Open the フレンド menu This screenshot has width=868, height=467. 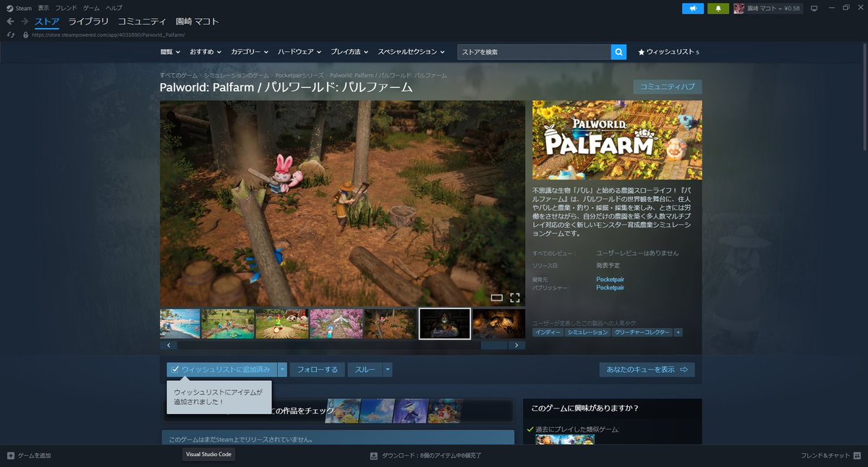click(67, 8)
